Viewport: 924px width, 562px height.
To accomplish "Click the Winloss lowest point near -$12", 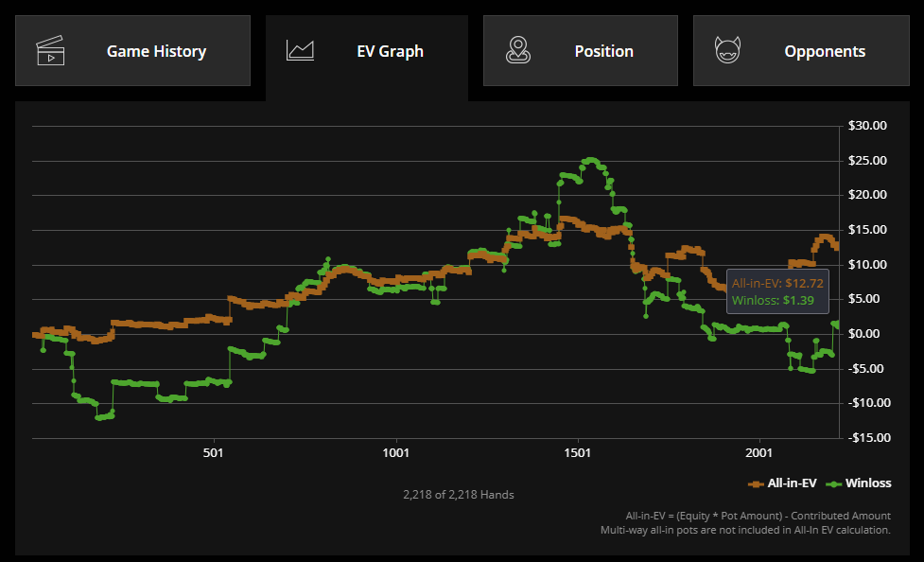I will (98, 417).
